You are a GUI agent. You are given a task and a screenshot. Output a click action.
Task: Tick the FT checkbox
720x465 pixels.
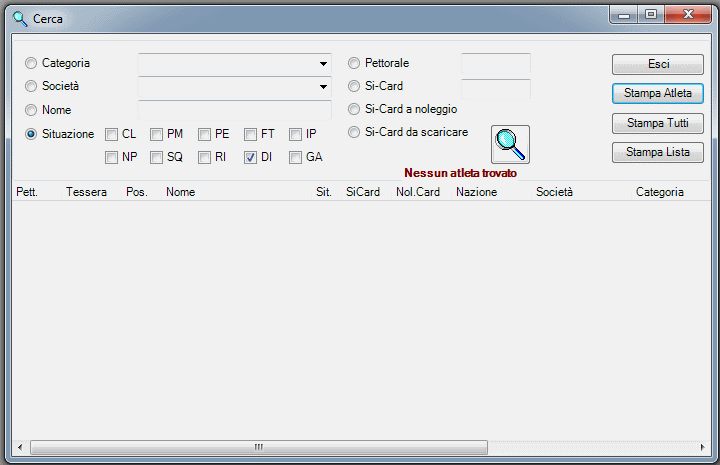[x=250, y=134]
